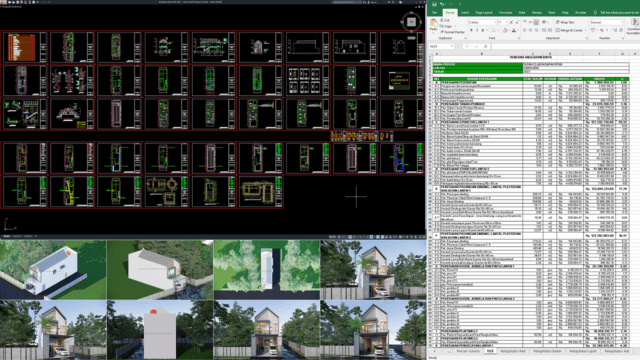Open the Rekapitulasi RAB sheet tab
Viewport: 640px width, 360px height.
tap(513, 351)
